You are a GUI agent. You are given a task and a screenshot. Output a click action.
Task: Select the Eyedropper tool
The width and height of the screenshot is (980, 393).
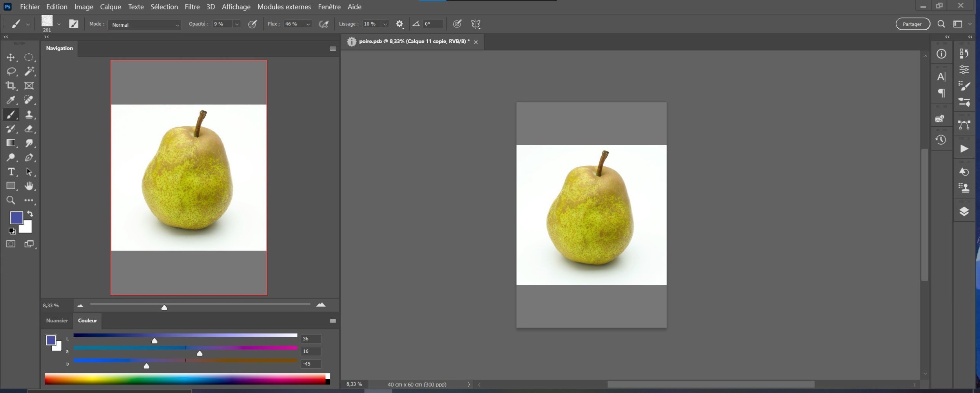pos(11,100)
